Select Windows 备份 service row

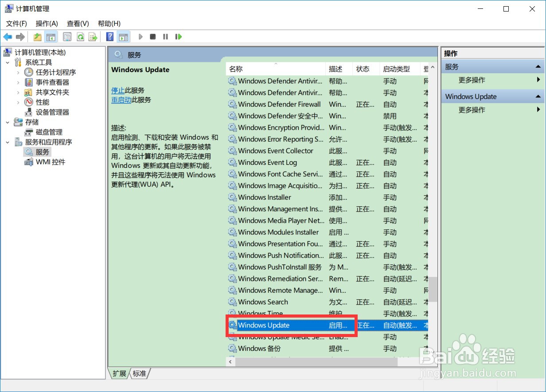pyautogui.click(x=327, y=349)
